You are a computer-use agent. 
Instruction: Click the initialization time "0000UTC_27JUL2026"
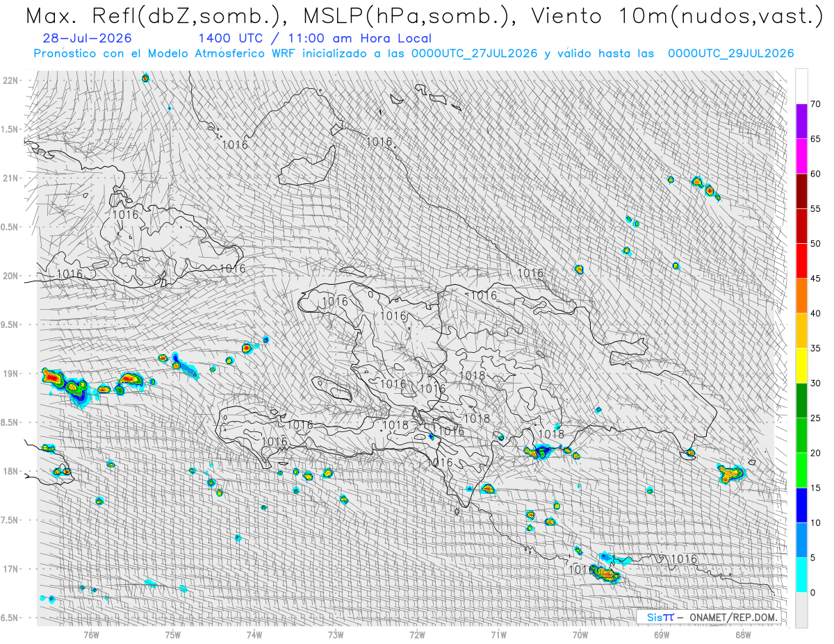coord(474,53)
